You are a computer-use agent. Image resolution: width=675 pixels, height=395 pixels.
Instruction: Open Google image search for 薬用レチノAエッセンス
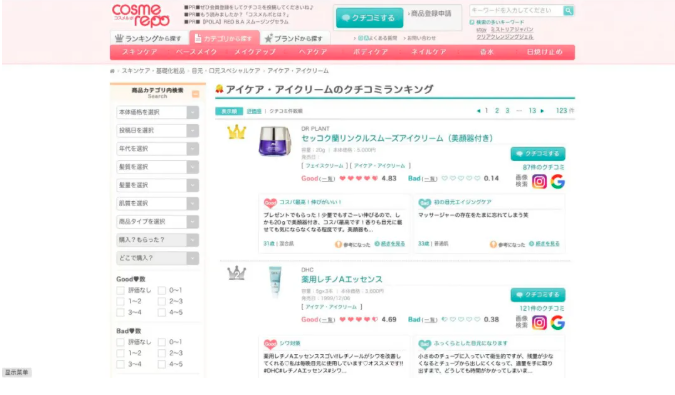(x=557, y=323)
